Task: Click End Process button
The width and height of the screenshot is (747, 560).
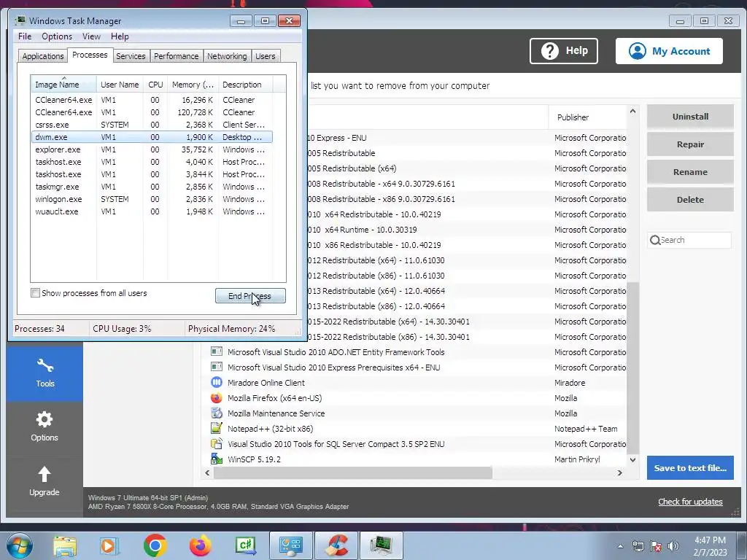Action: tap(251, 296)
